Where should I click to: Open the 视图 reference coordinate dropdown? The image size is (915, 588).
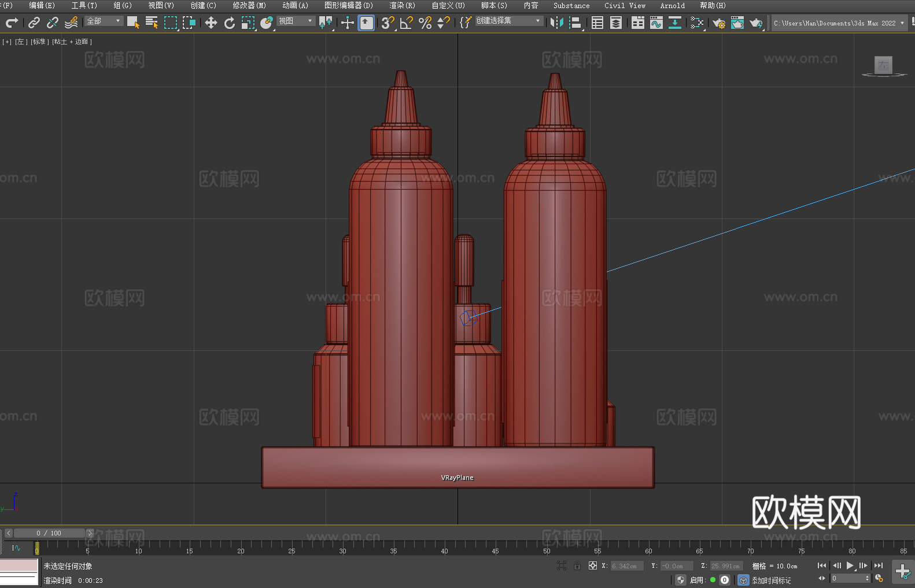pos(296,21)
